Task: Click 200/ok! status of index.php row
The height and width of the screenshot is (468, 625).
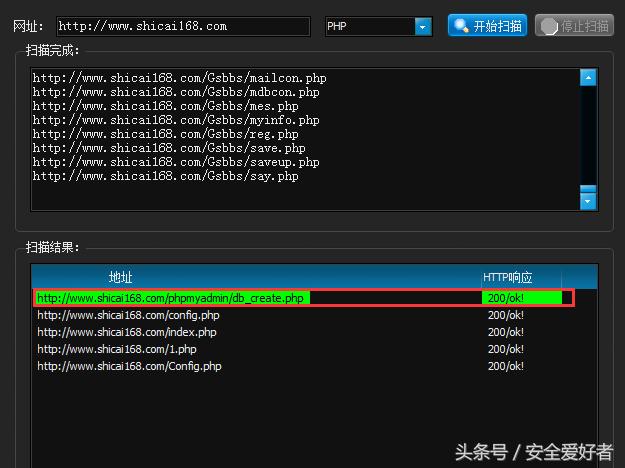Action: (506, 332)
